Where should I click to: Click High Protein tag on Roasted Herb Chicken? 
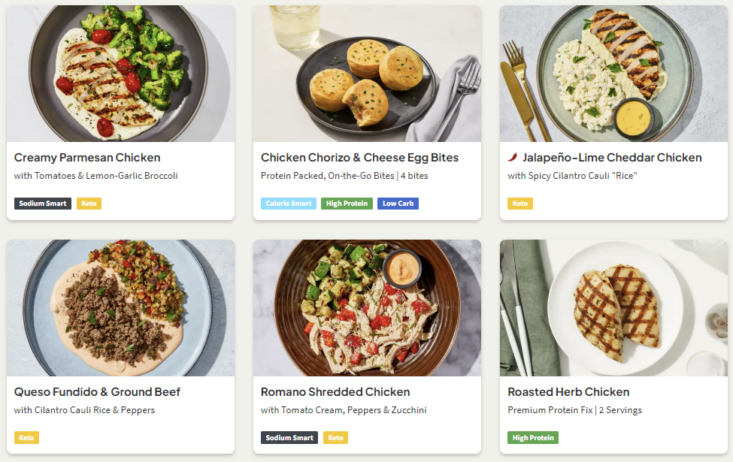pos(533,437)
